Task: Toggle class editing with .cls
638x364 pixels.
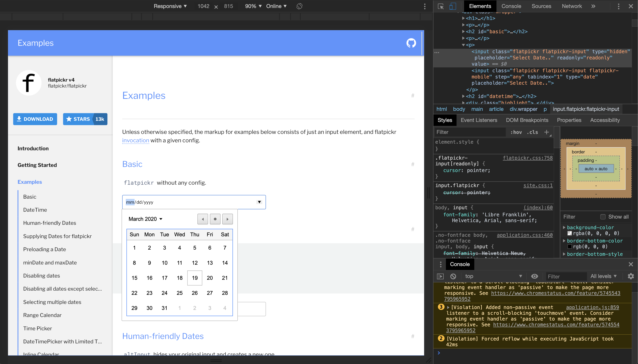Action: (532, 132)
